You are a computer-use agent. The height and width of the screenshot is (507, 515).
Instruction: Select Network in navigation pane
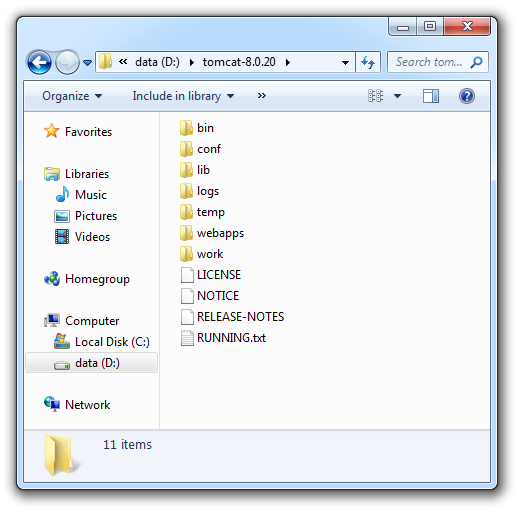click(87, 405)
